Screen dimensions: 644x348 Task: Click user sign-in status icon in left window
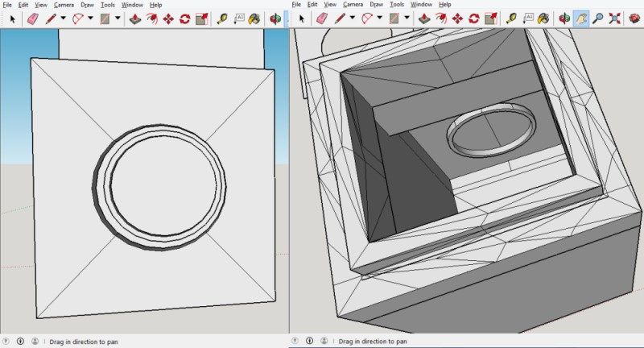(35, 341)
